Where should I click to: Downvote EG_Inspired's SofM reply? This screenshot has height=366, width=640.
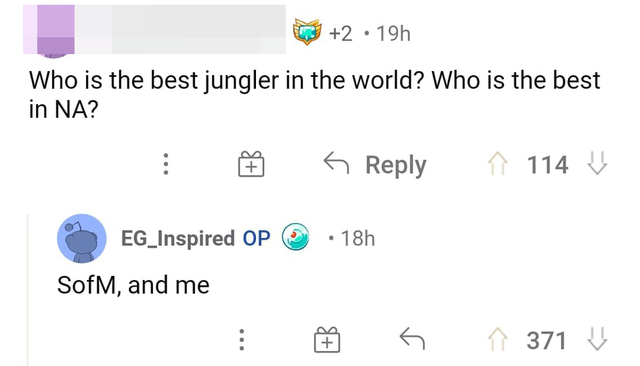597,340
